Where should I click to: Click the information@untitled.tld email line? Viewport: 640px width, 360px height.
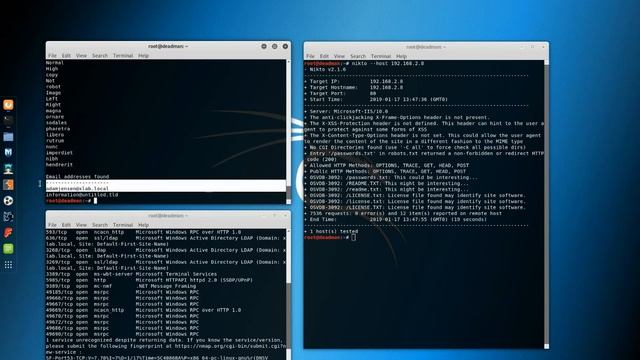click(x=82, y=195)
